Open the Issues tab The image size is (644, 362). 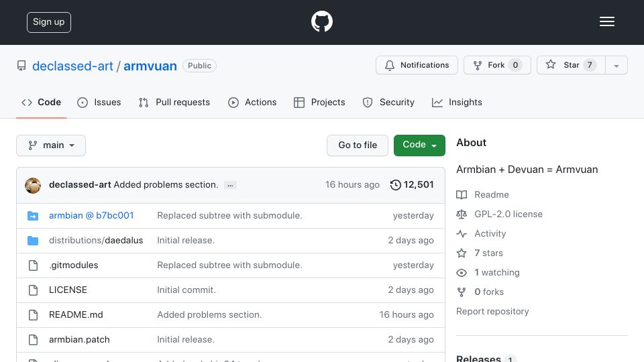click(x=99, y=102)
